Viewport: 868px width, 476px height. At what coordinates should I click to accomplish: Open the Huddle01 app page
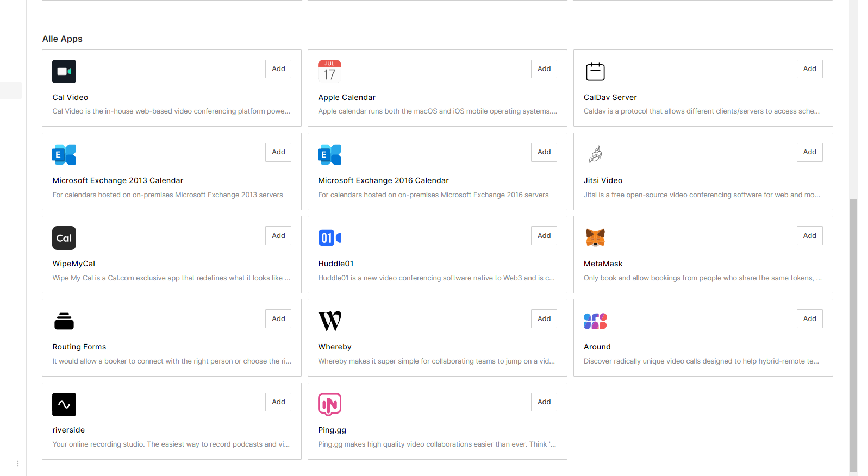336,264
